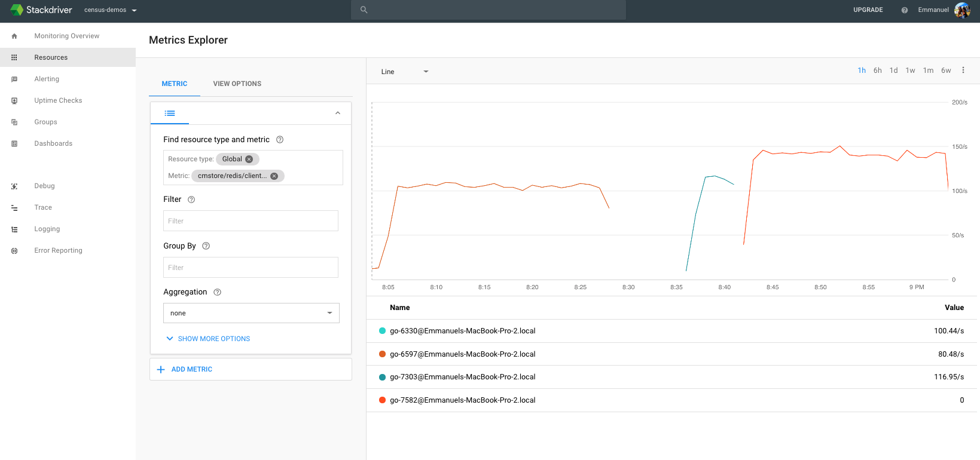Focus the top search bar
Image resolution: width=980 pixels, height=460 pixels.
pos(488,10)
